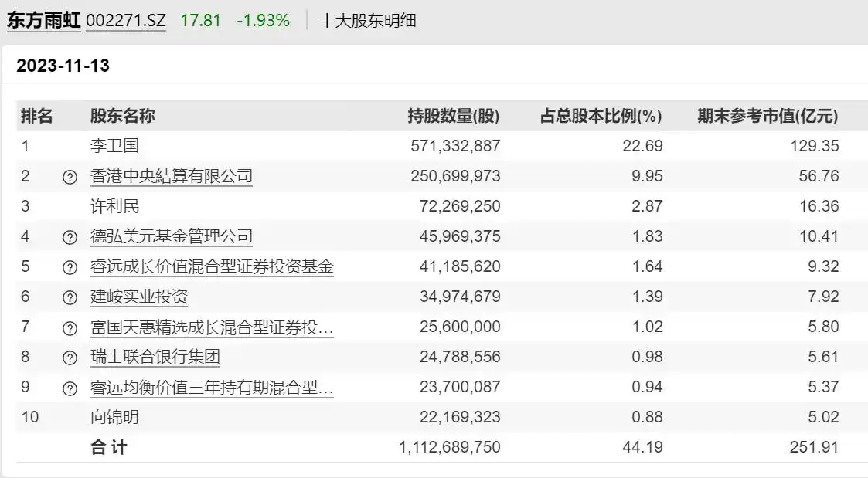Image resolution: width=868 pixels, height=478 pixels.
Task: Click question mark icon next to 德弘美元基金管理公司
Action: click(x=70, y=237)
